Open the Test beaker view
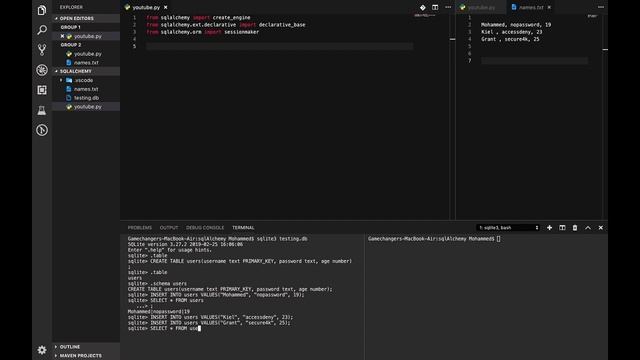 pos(42,110)
